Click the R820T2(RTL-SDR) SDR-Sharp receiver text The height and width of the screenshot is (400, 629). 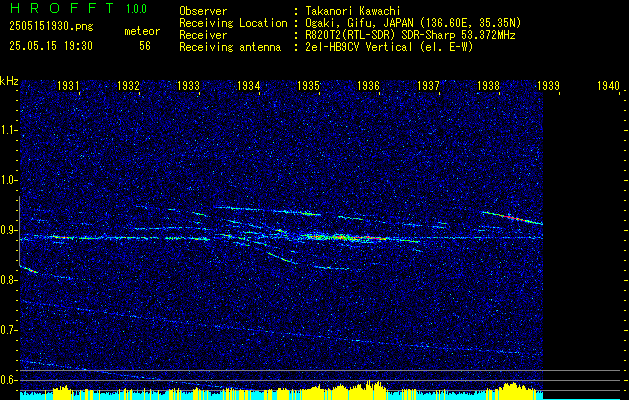[x=408, y=35]
